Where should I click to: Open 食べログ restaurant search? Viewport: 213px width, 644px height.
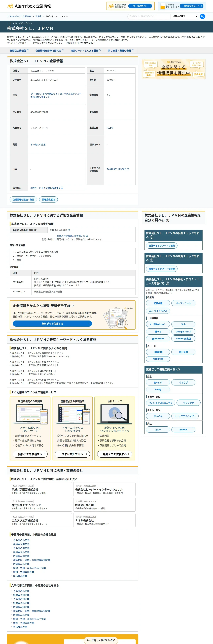158,382
